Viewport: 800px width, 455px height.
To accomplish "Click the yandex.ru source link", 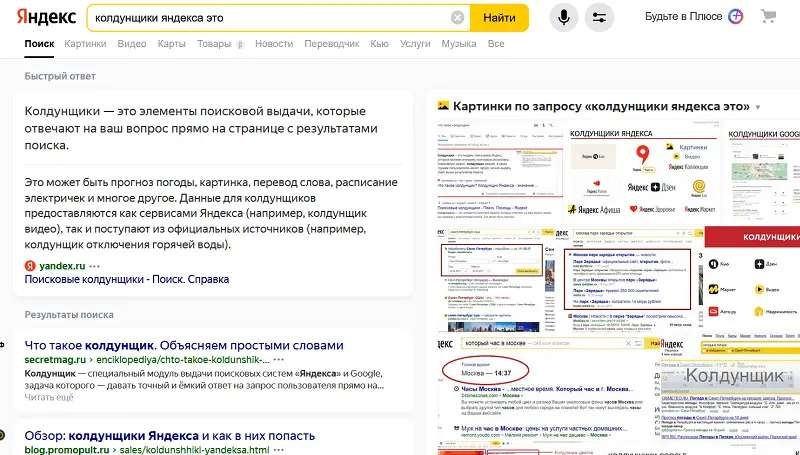I will (x=62, y=266).
